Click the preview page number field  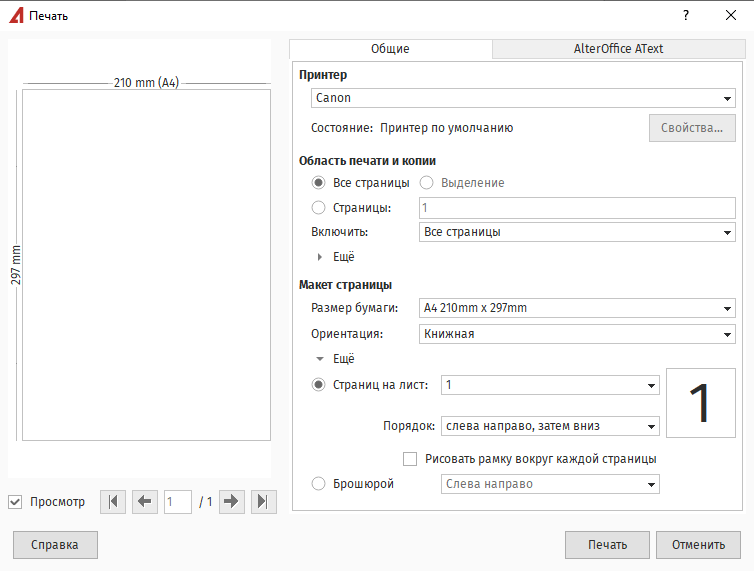pos(178,502)
